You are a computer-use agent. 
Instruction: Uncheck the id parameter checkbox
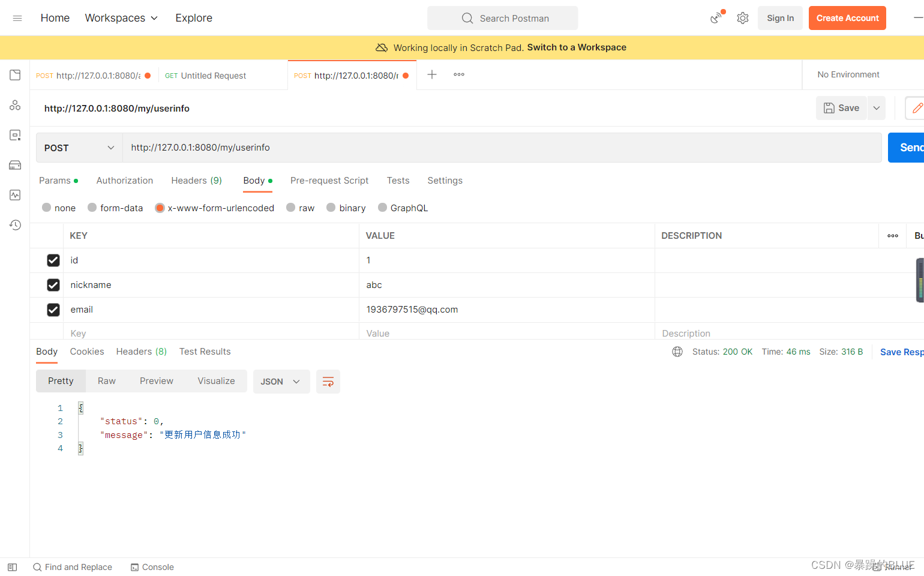coord(53,260)
